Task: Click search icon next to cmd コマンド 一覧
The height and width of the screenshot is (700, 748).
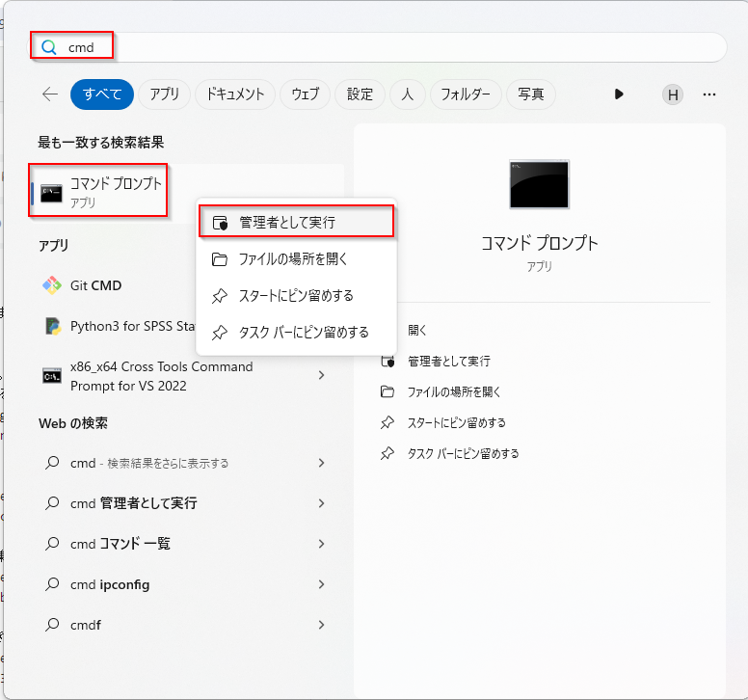Action: (x=52, y=544)
